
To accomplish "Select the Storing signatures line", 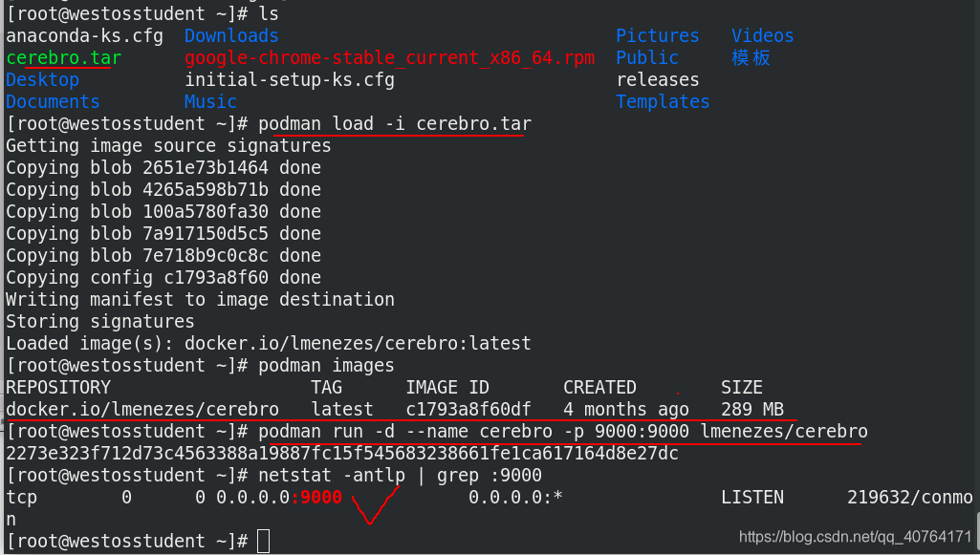I will click(x=100, y=322).
